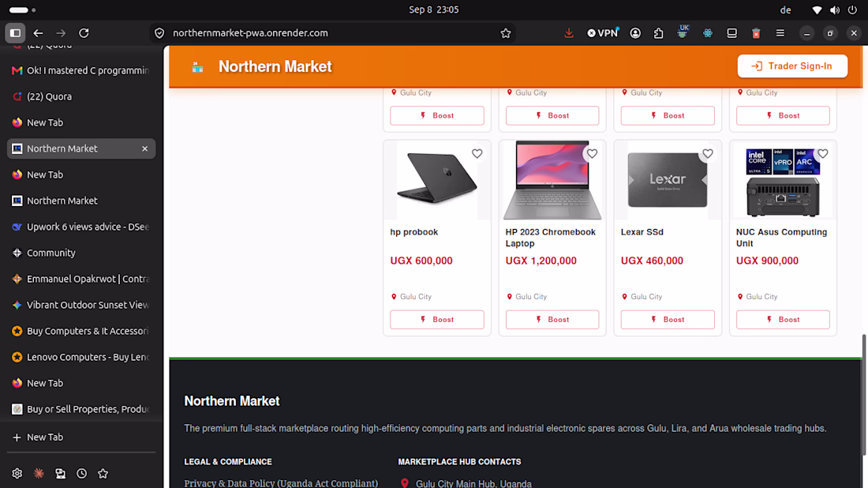This screenshot has height=488, width=868.
Task: Open bookmarks star sidebar icon
Action: (x=103, y=474)
